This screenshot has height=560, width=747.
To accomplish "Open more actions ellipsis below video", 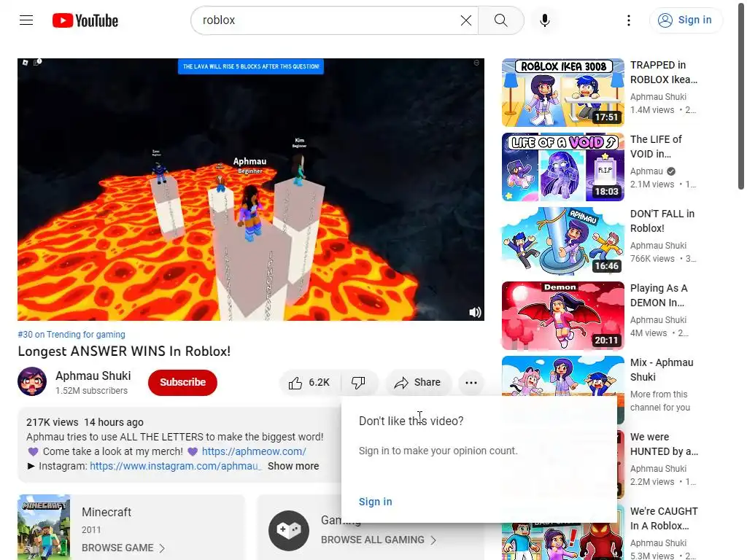I will (471, 382).
